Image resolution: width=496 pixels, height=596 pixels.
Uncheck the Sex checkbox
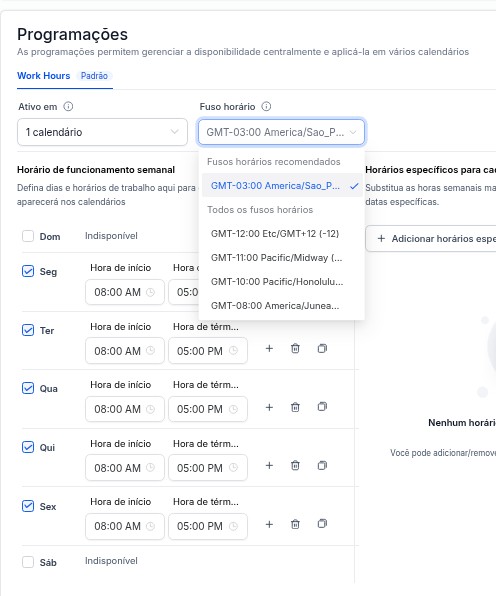(28, 506)
